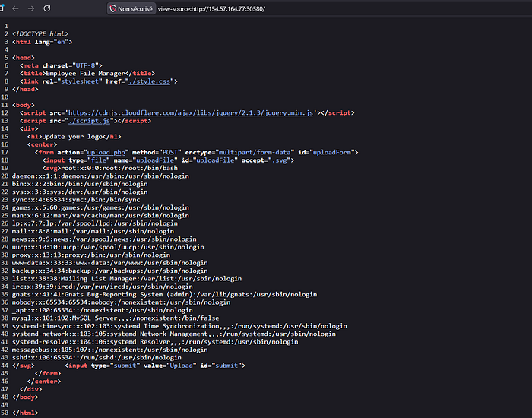Click the closing </center> tag
This screenshot has height=418, width=532.
pyautogui.click(x=44, y=382)
